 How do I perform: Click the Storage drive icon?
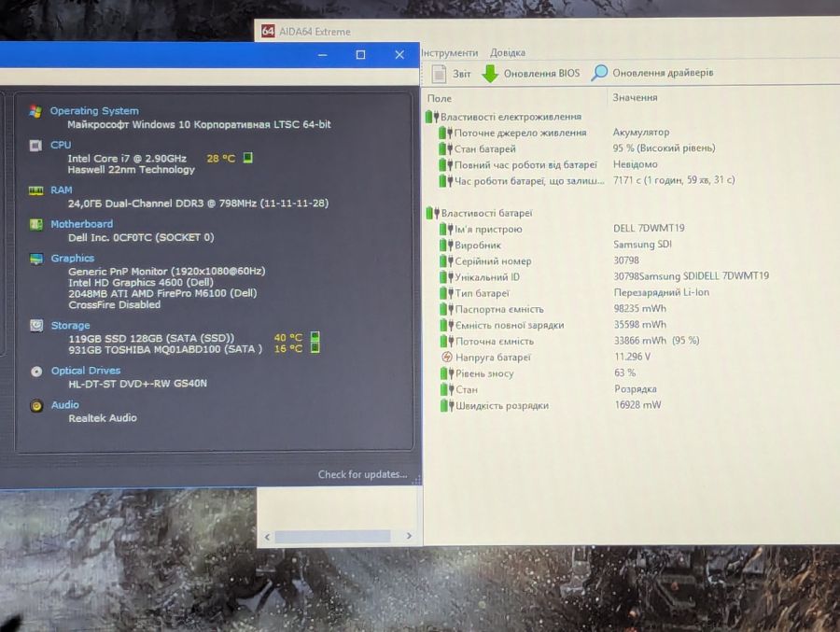click(36, 326)
